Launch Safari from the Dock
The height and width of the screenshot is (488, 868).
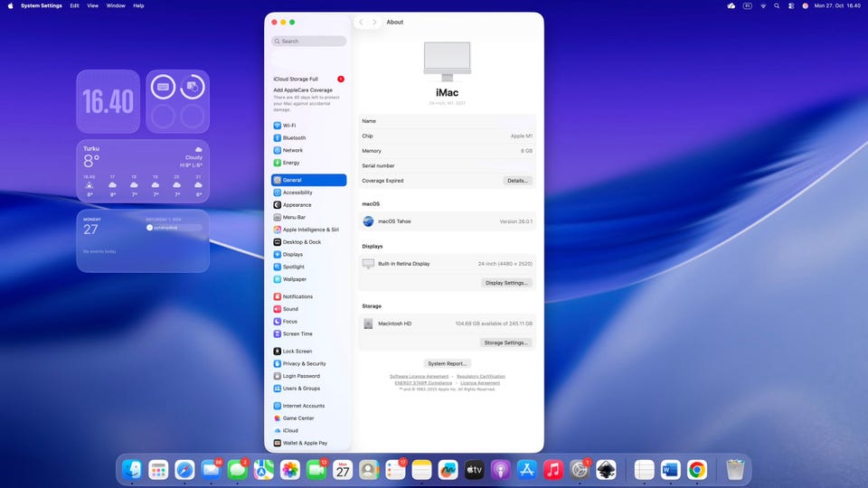[x=184, y=469]
